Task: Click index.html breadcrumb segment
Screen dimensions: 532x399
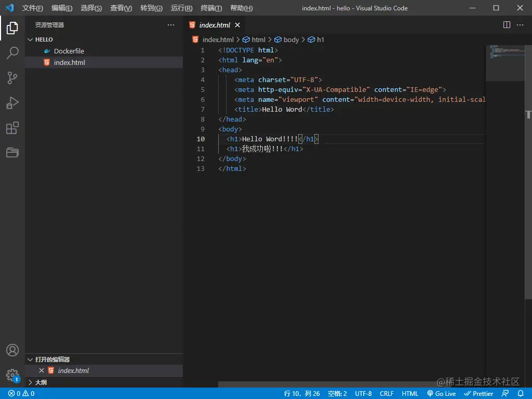Action: coord(213,39)
